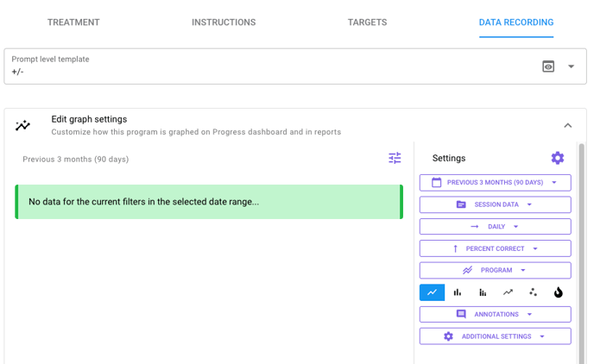
Task: Expand the Daily interval dropdown
Action: (x=495, y=227)
